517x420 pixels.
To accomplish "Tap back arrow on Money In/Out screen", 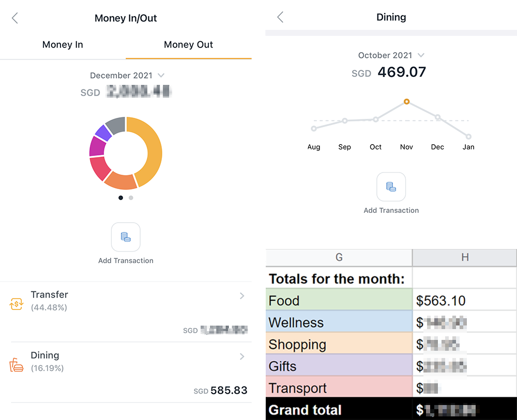I will 15,18.
